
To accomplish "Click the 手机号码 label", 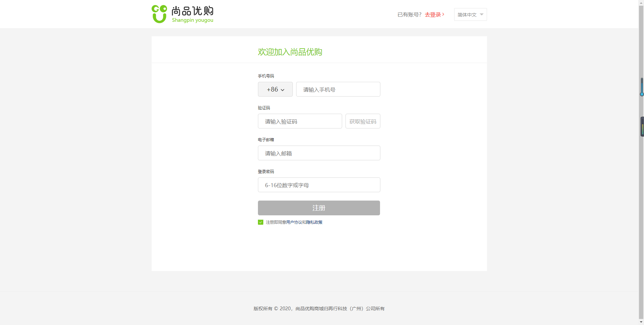I will coord(266,76).
